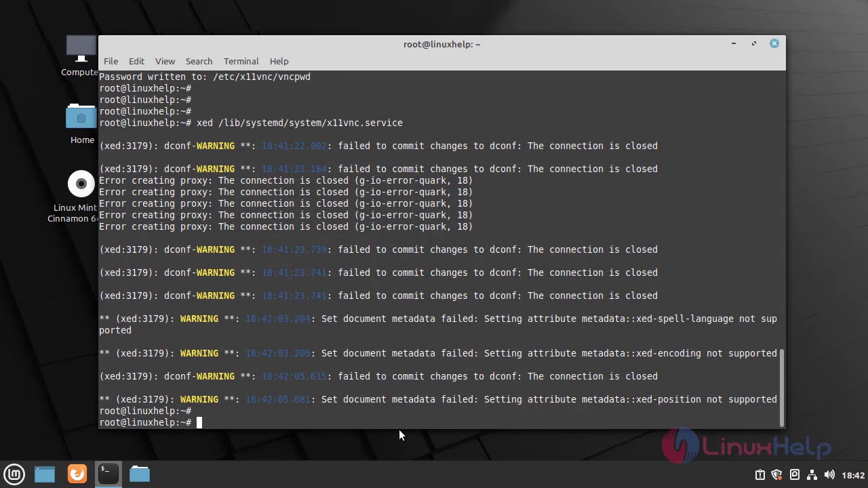Click the terminal vertical scrollbar thumb
This screenshot has width=868, height=488.
point(782,387)
